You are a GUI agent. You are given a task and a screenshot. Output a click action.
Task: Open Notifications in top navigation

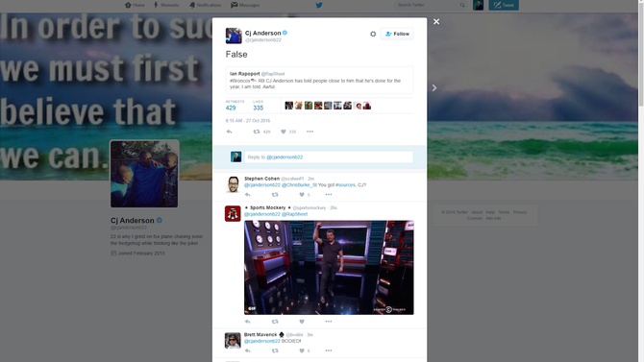click(205, 5)
